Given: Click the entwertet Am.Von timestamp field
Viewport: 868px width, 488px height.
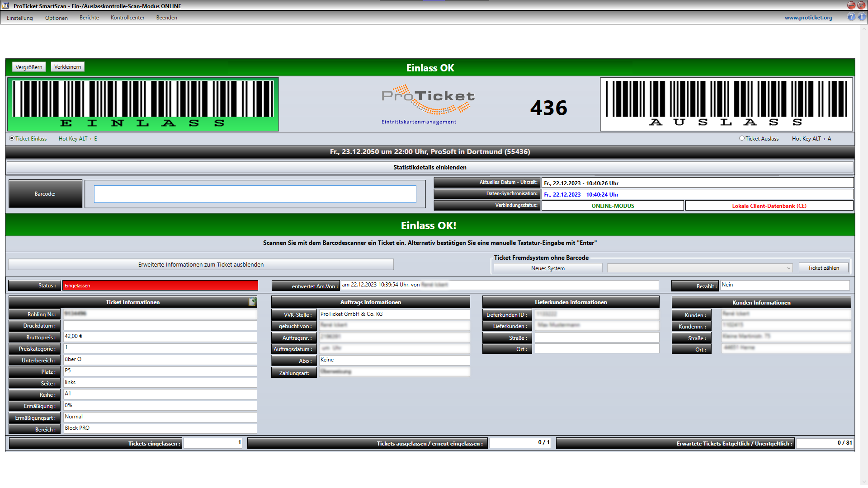Looking at the screenshot, I should pyautogui.click(x=500, y=285).
